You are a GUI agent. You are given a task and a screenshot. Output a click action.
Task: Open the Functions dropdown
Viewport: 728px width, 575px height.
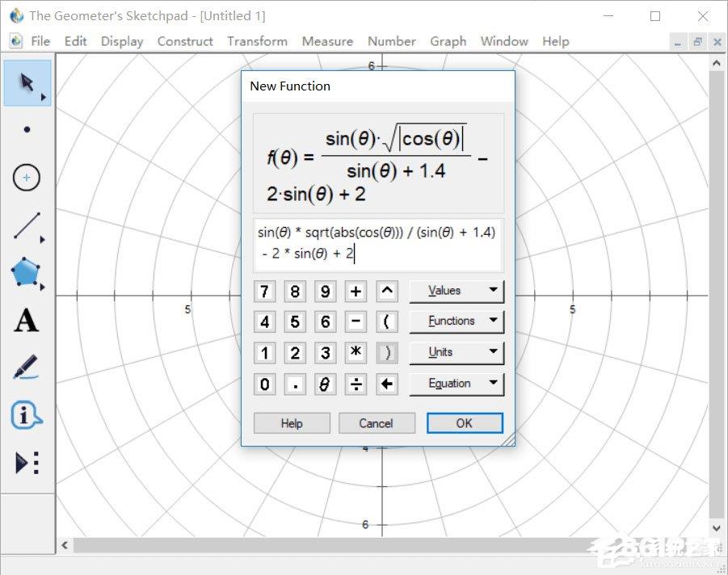coord(457,321)
